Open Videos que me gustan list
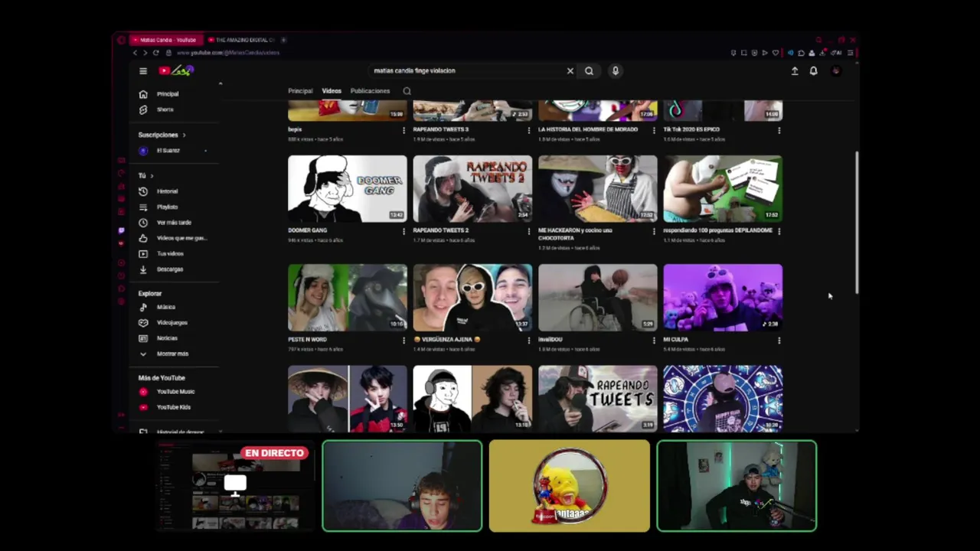980x551 pixels. [181, 238]
